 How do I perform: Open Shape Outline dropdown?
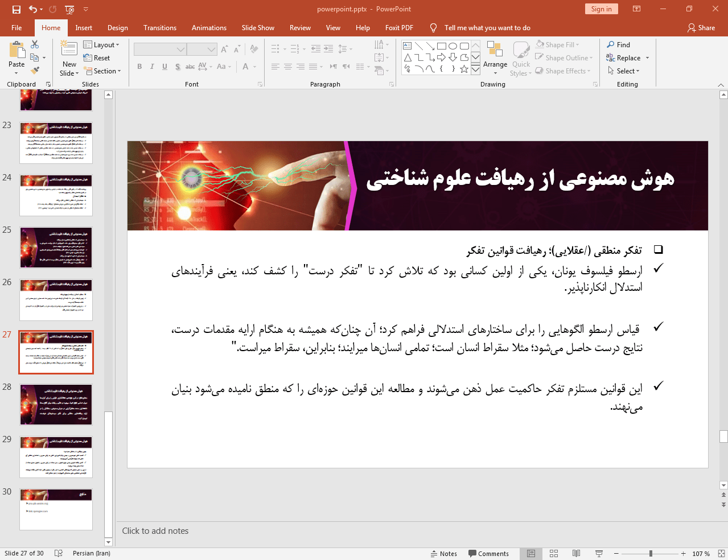point(564,58)
